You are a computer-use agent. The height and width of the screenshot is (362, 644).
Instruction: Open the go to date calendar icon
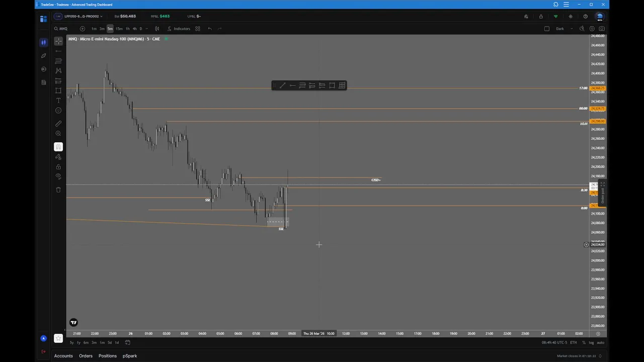[128, 342]
